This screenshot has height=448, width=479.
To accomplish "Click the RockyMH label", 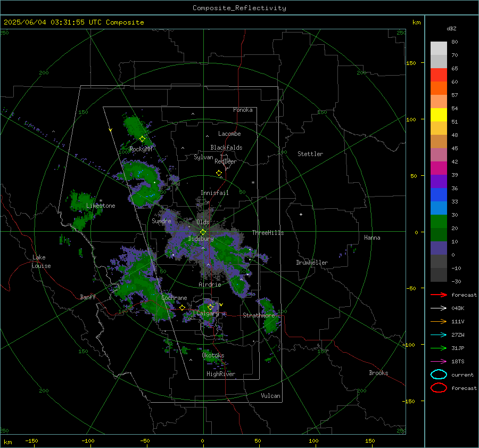I will (141, 149).
